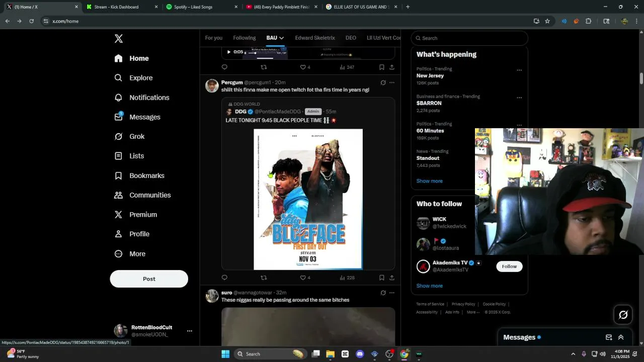This screenshot has width=644, height=362.
Task: Open BAU tab dropdown chevron
Action: (x=281, y=38)
